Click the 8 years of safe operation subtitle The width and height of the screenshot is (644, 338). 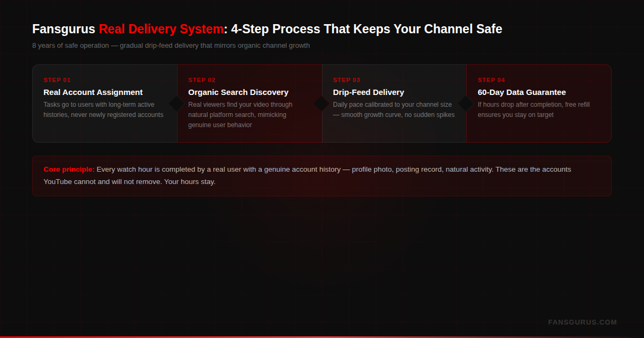click(x=171, y=46)
